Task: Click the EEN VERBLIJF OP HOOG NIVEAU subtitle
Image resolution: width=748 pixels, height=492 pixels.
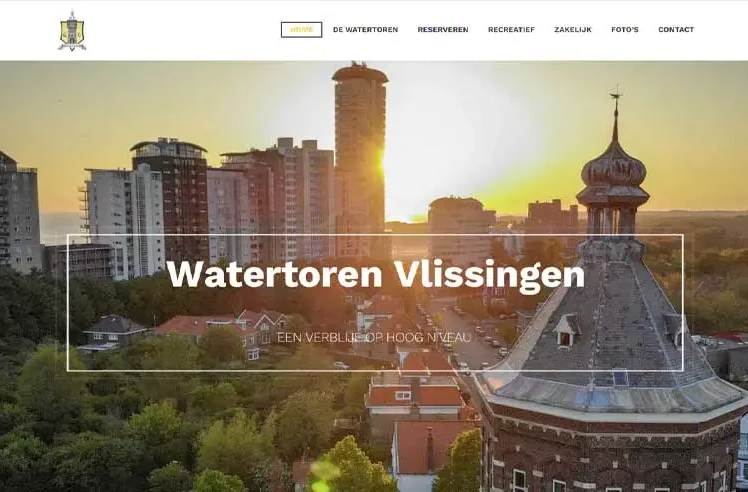Action: pyautogui.click(x=374, y=337)
